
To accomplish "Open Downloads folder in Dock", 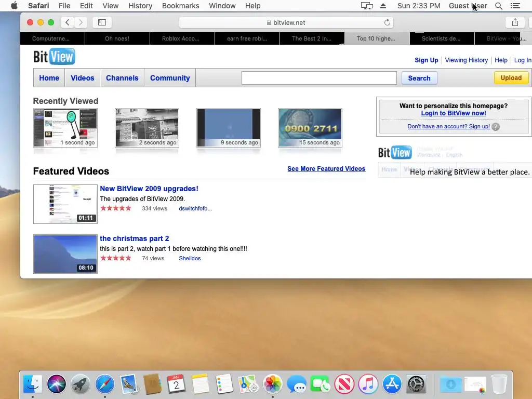I will click(451, 384).
